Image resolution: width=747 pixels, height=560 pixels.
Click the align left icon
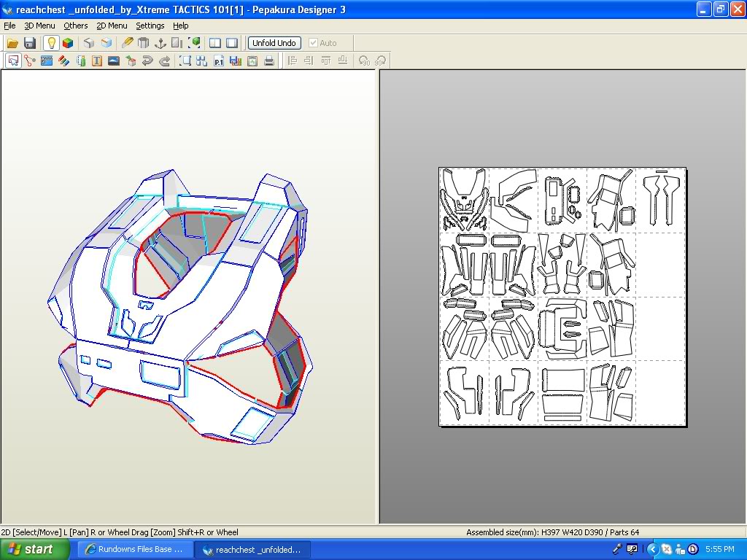[293, 61]
